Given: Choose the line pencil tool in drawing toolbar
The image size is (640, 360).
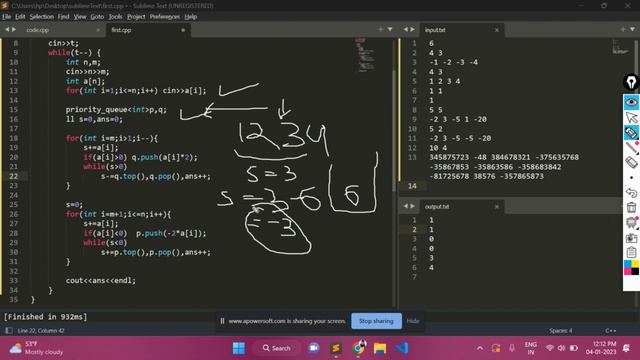Looking at the screenshot, I should (x=631, y=147).
